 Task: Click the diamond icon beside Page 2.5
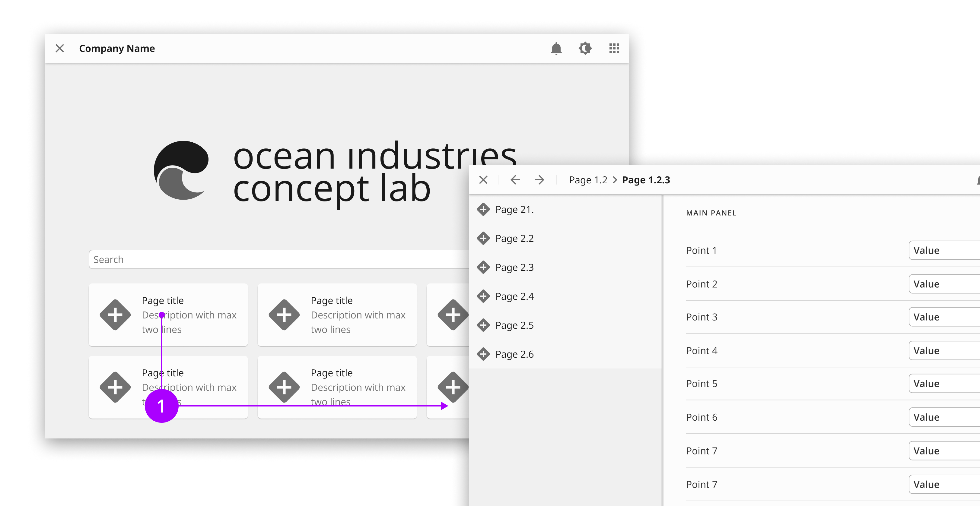(483, 325)
